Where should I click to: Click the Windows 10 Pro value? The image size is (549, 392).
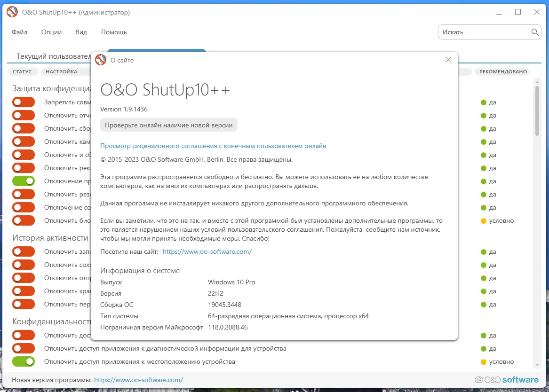[231, 282]
